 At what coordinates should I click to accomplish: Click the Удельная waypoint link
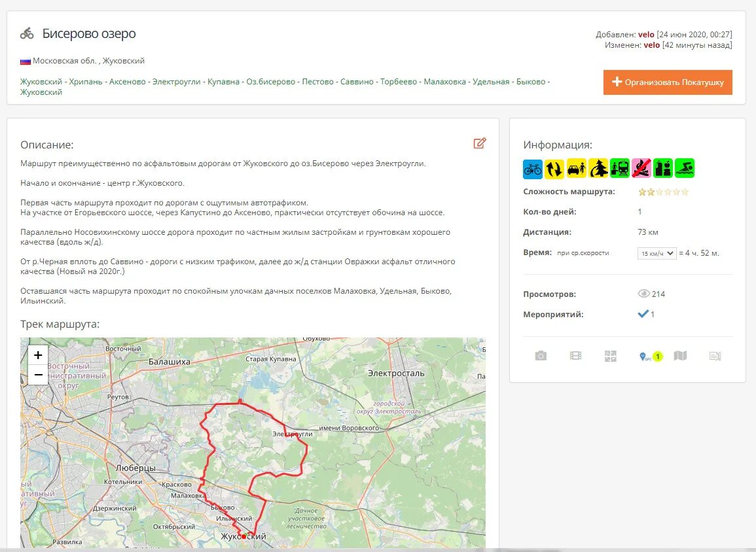point(491,82)
